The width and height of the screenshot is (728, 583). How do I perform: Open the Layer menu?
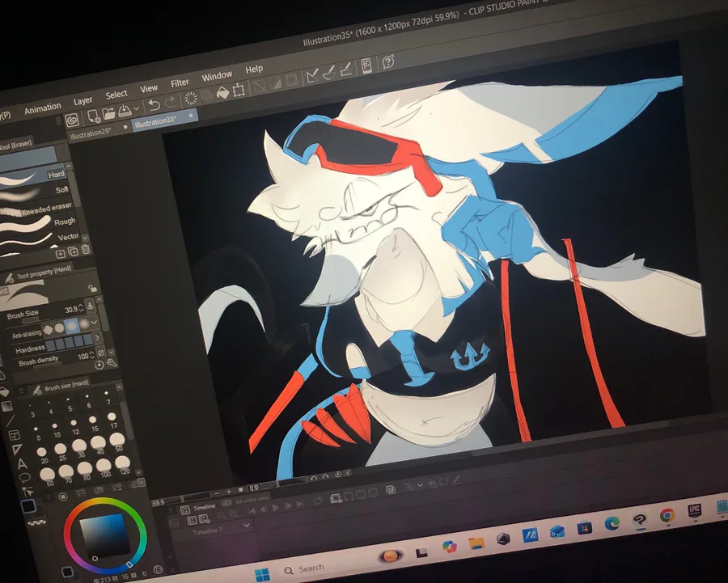pos(83,101)
